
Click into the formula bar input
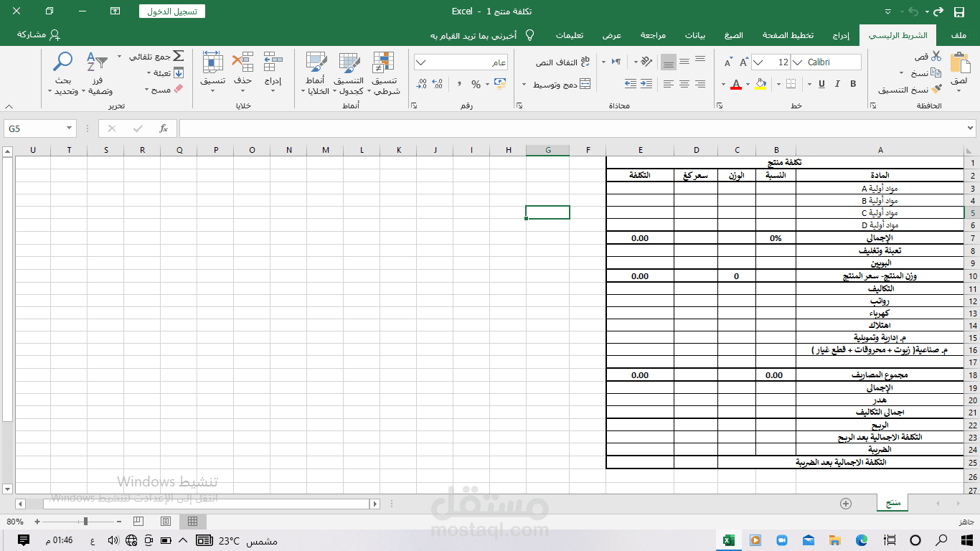pyautogui.click(x=570, y=128)
